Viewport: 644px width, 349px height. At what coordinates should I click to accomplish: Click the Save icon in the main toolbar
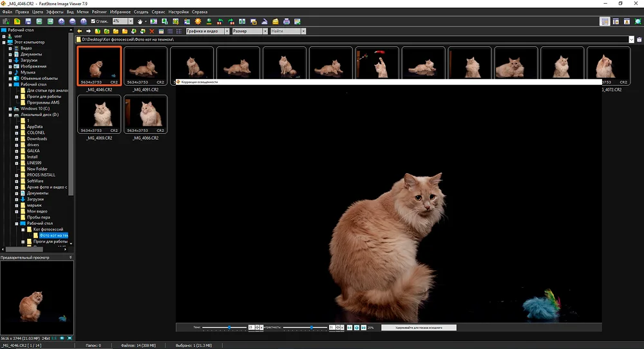click(28, 21)
